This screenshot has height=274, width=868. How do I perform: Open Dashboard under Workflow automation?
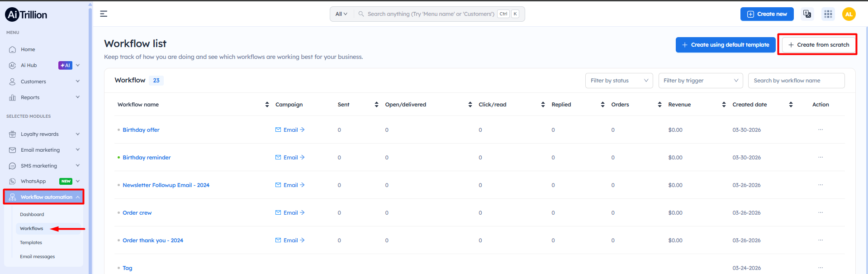(x=32, y=215)
